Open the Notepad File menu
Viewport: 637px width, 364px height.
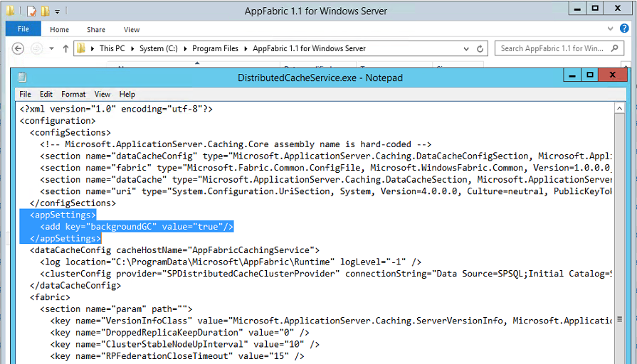[25, 94]
